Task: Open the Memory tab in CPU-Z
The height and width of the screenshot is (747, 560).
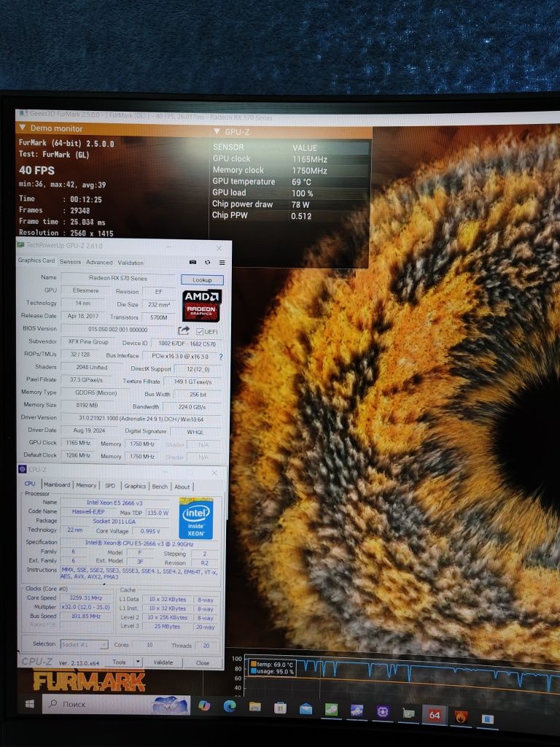Action: click(86, 485)
